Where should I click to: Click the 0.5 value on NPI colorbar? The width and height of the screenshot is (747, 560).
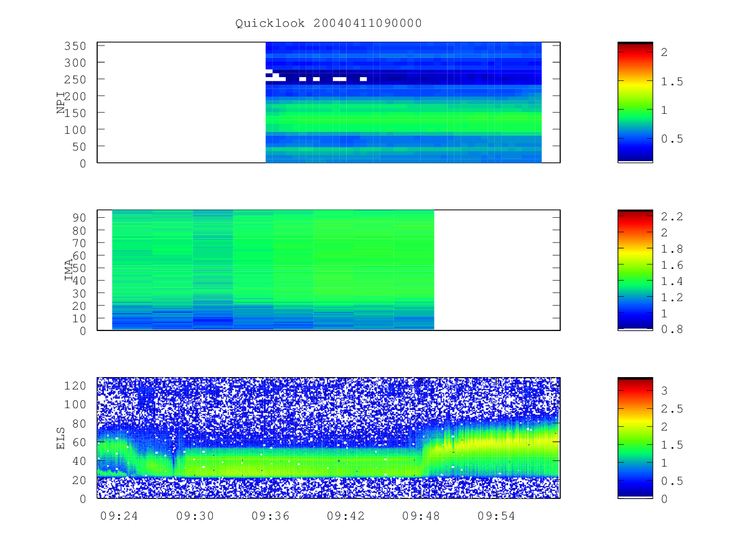tap(672, 139)
